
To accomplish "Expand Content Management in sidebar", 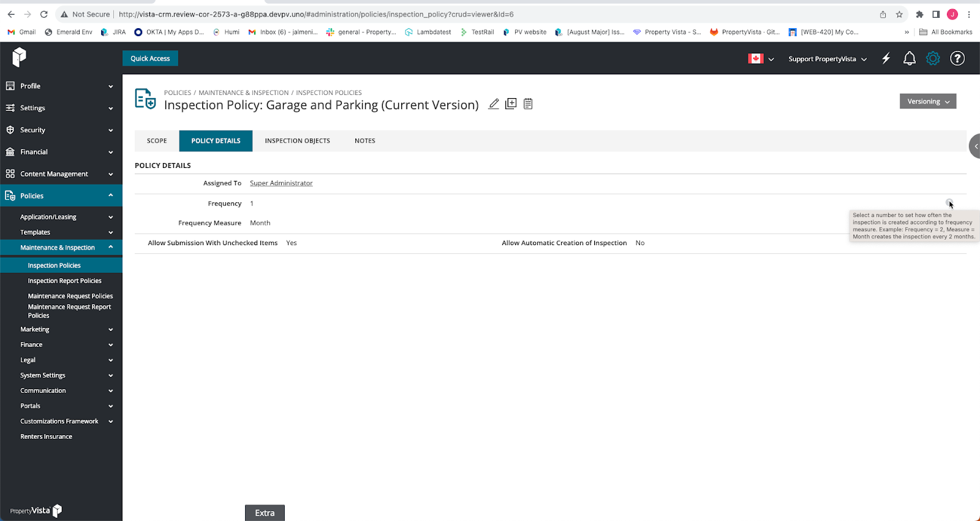I will tap(61, 174).
